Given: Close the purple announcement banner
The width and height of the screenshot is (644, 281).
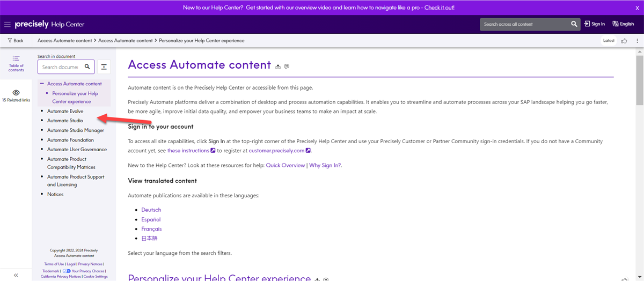Looking at the screenshot, I should pyautogui.click(x=637, y=8).
